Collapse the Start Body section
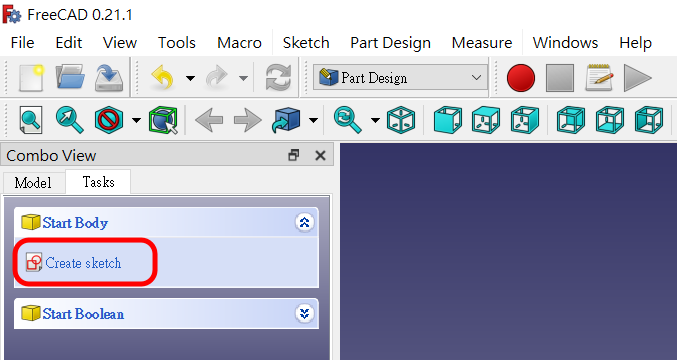This screenshot has height=360, width=677. [x=305, y=223]
